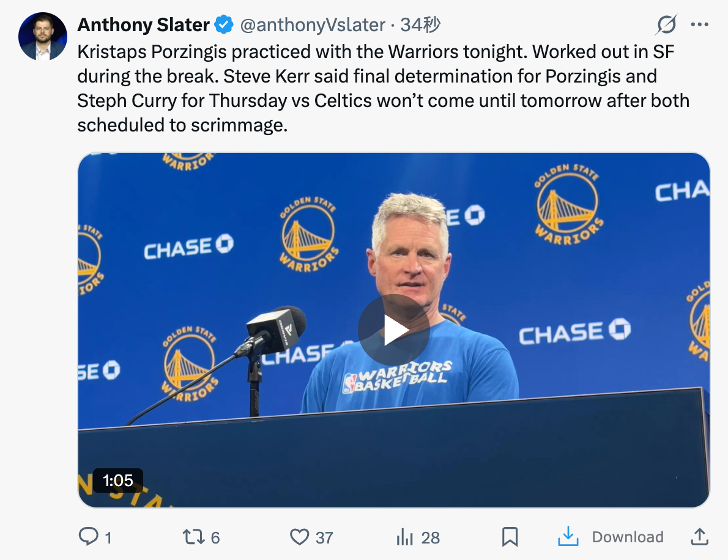
Task: Open the three-dot more options menu
Action: pos(699,24)
